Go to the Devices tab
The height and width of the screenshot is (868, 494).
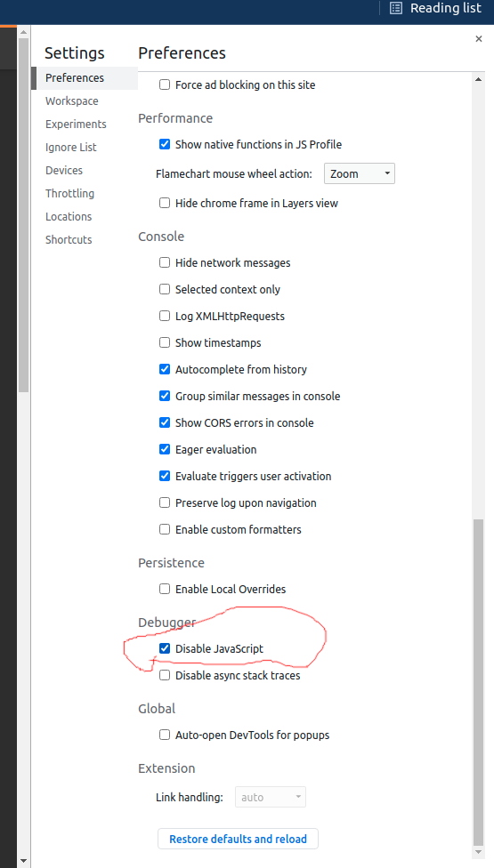point(64,171)
